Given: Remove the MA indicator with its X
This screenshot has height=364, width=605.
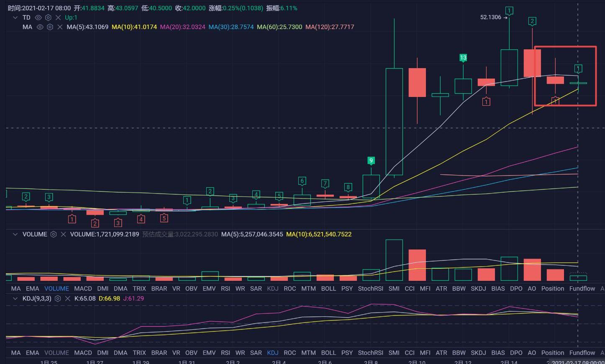Looking at the screenshot, I should pos(60,27).
